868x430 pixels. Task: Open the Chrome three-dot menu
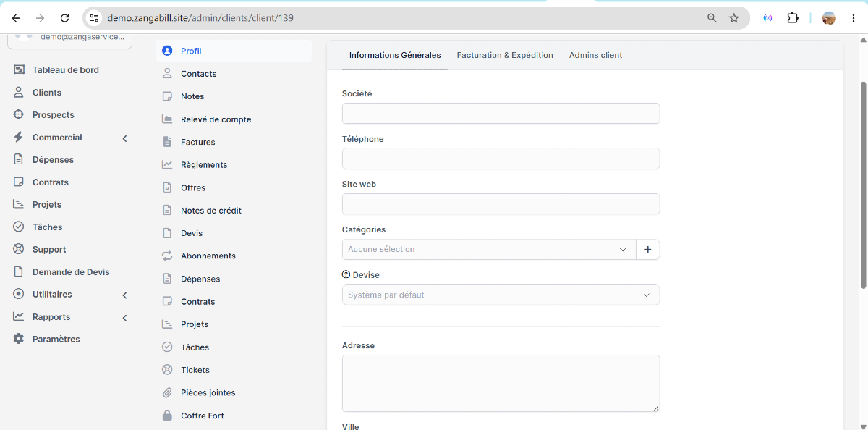tap(854, 18)
